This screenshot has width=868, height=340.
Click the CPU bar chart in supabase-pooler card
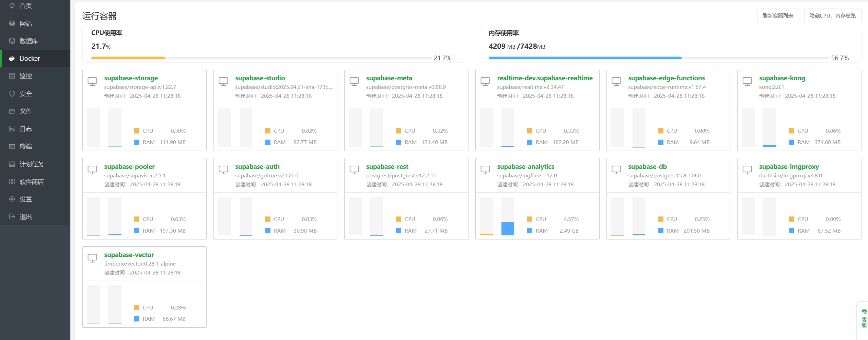(93, 216)
